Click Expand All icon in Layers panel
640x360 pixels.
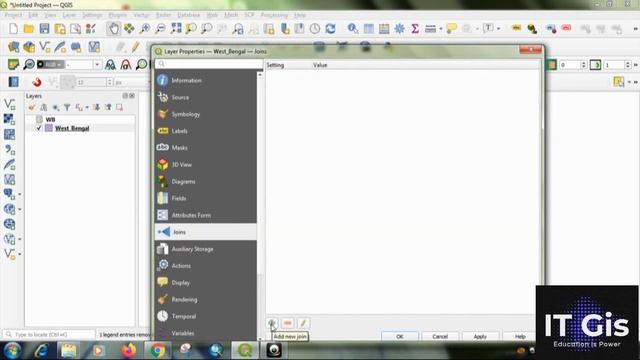tap(96, 107)
